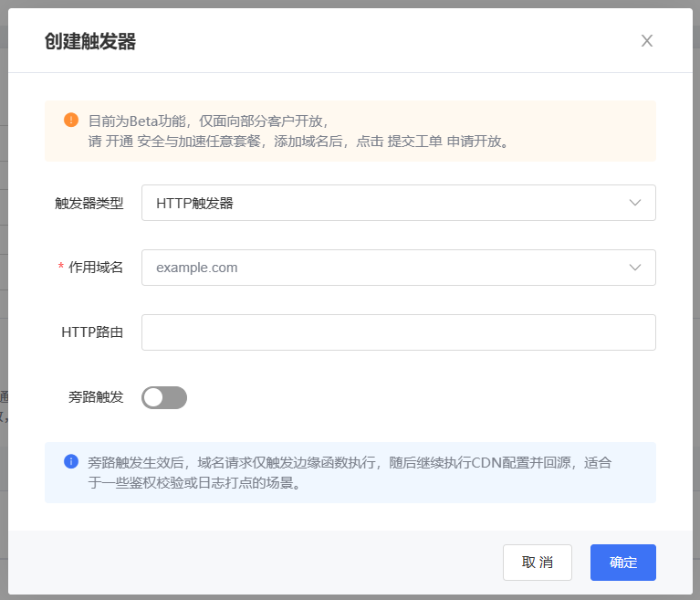This screenshot has height=600, width=700.
Task: Click the 目前为Beta功能 notice text
Action: tap(208, 121)
